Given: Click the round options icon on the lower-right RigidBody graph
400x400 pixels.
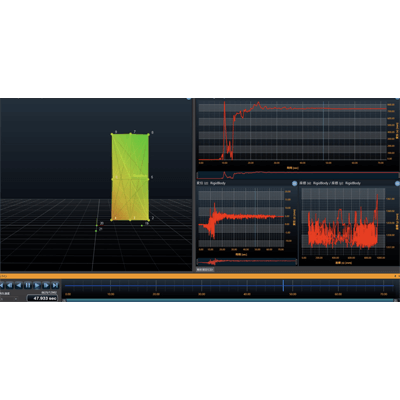Looking at the screenshot, I should 397,183.
